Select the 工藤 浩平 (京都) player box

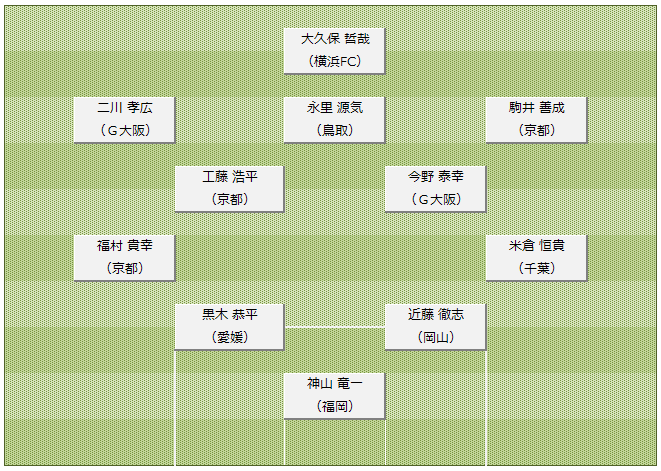point(229,188)
